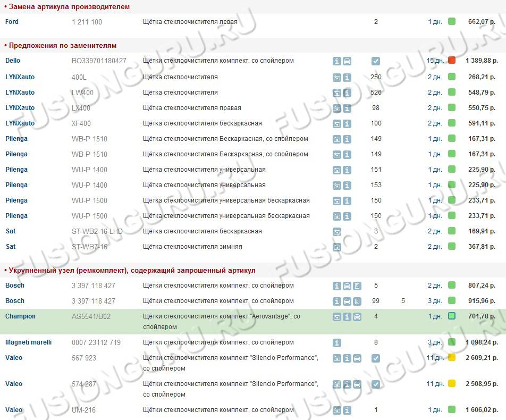Click price 1 389,88 р.
This screenshot has width=506, height=420.
(x=482, y=61)
